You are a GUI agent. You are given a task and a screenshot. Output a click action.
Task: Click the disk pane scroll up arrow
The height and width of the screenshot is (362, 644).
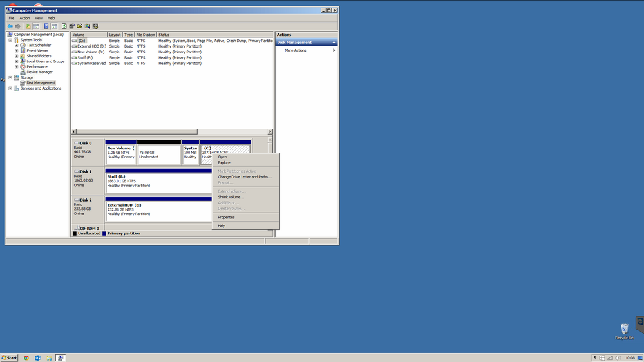[x=270, y=140]
